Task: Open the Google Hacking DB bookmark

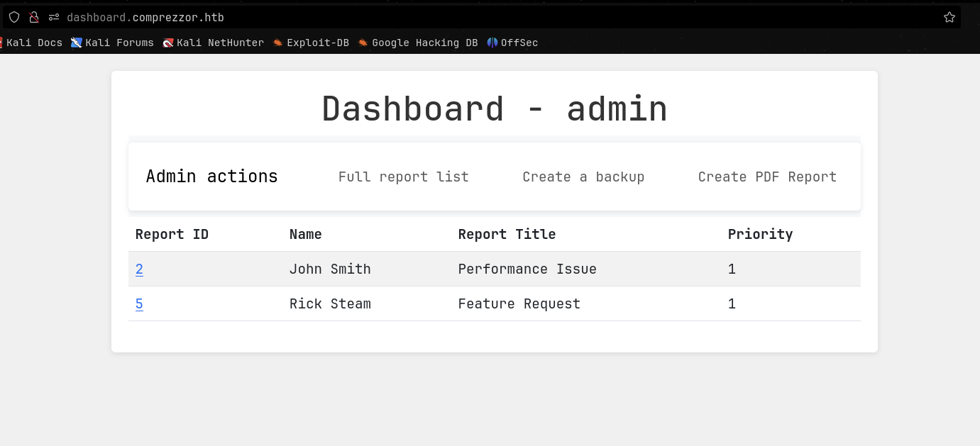Action: point(418,43)
